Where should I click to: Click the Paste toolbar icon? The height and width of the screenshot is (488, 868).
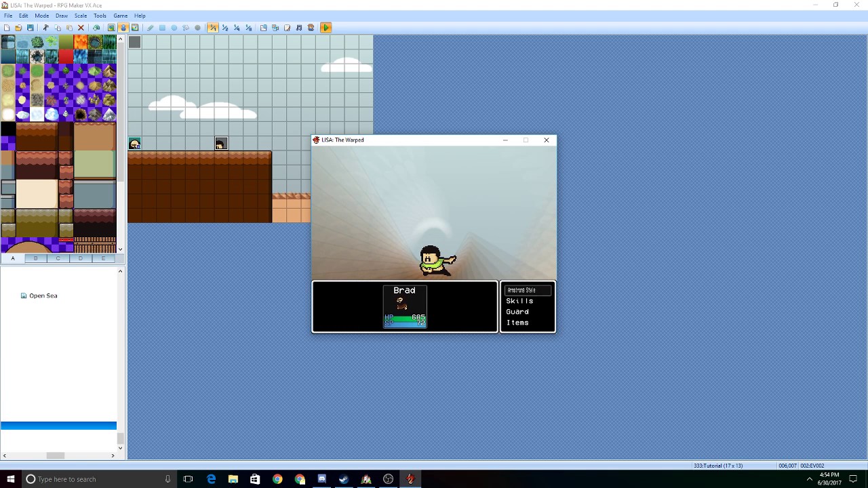point(69,28)
